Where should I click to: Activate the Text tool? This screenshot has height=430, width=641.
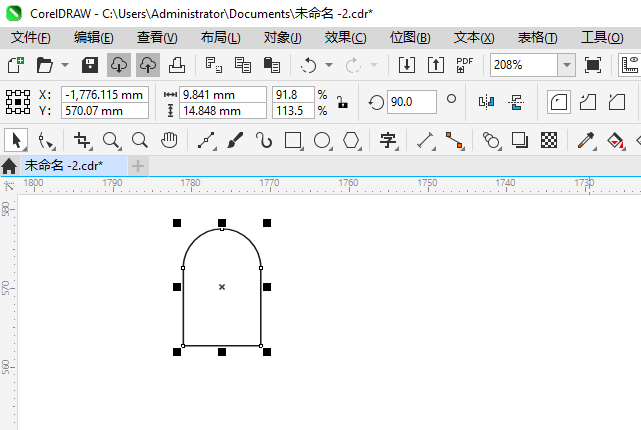[388, 140]
